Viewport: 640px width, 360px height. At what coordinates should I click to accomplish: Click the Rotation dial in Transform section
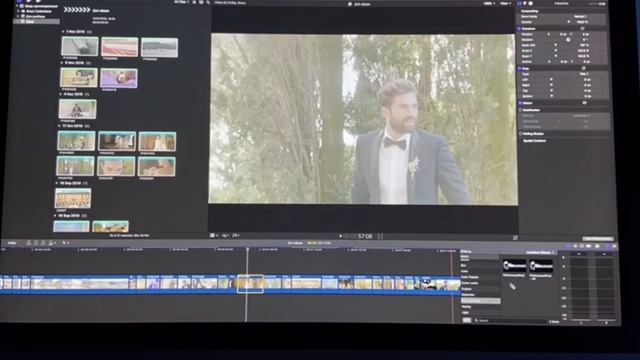tap(568, 40)
